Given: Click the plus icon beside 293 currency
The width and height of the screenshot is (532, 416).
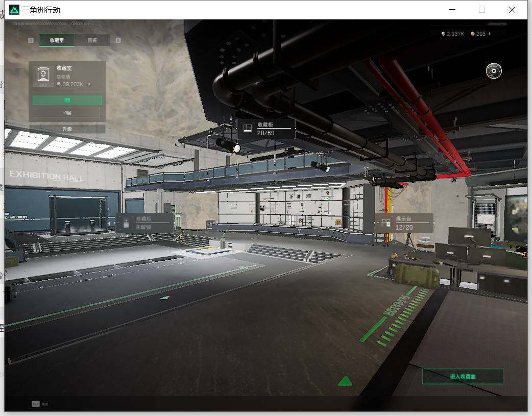Looking at the screenshot, I should [489, 34].
